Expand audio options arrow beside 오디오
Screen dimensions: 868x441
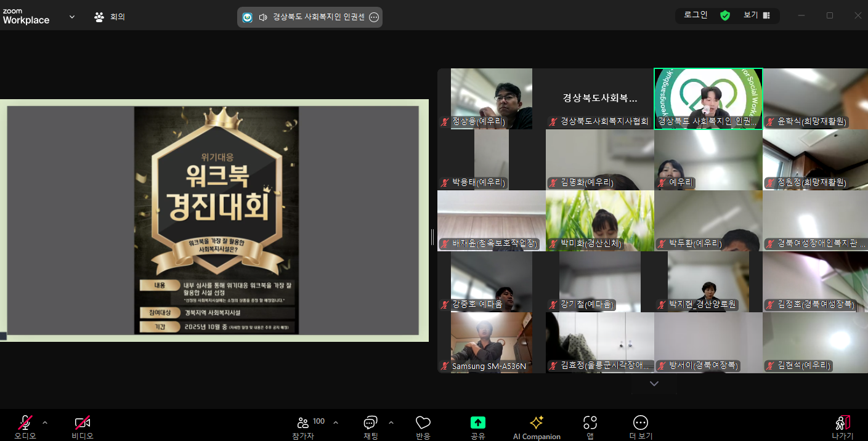[44, 423]
